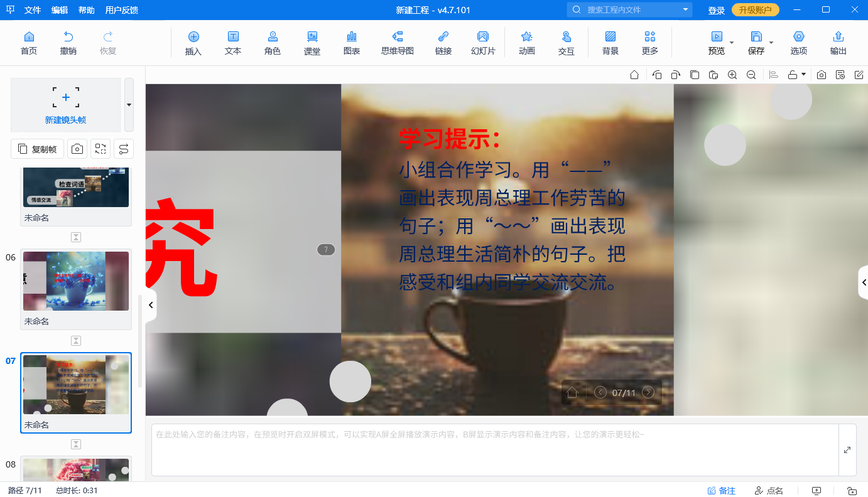Click canvas toolbar home view icon
This screenshot has height=497, width=868.
pos(634,75)
